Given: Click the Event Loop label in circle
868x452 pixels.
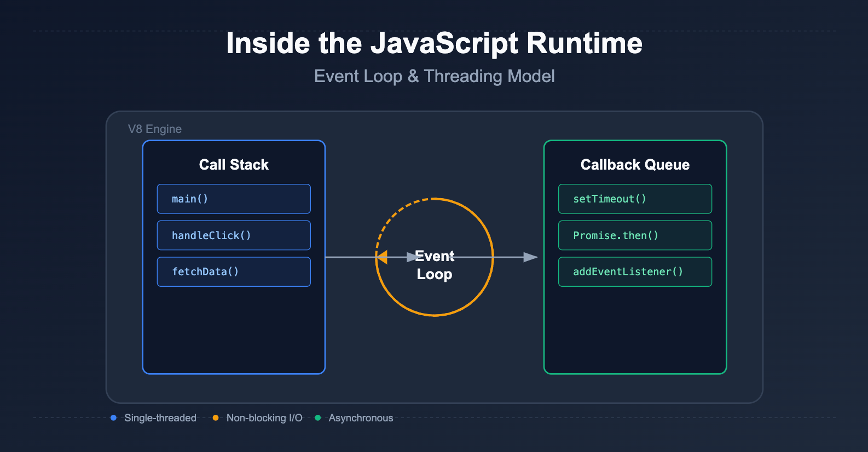Looking at the screenshot, I should (x=435, y=265).
